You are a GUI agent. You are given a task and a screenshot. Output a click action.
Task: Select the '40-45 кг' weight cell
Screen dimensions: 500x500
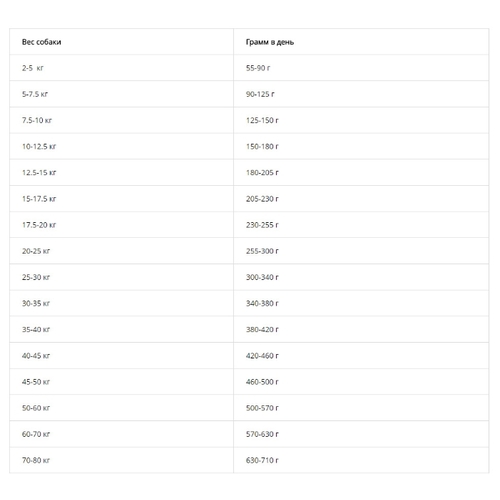point(36,356)
